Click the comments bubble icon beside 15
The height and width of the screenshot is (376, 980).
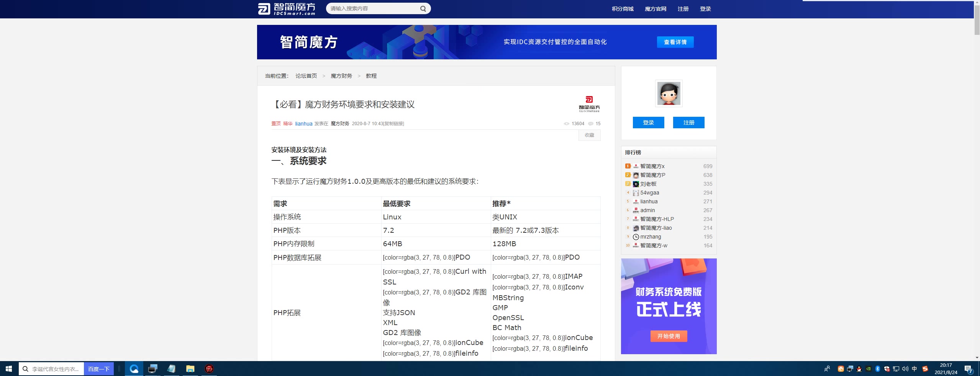[590, 124]
